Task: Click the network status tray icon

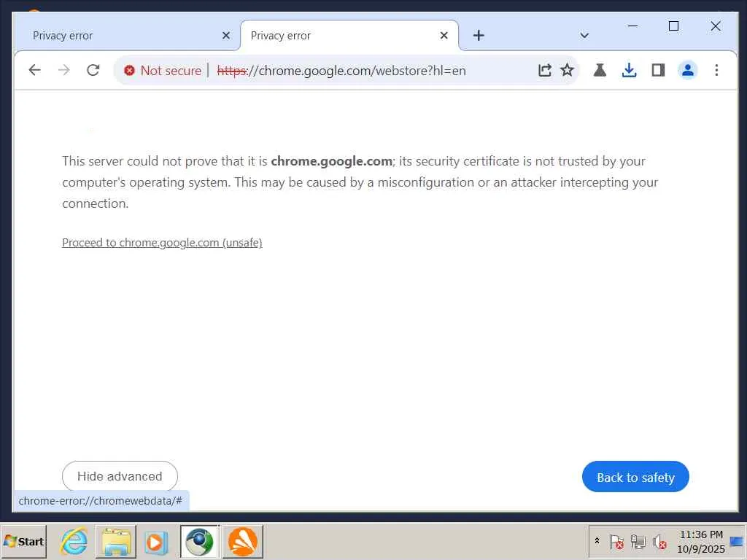Action: pos(638,542)
